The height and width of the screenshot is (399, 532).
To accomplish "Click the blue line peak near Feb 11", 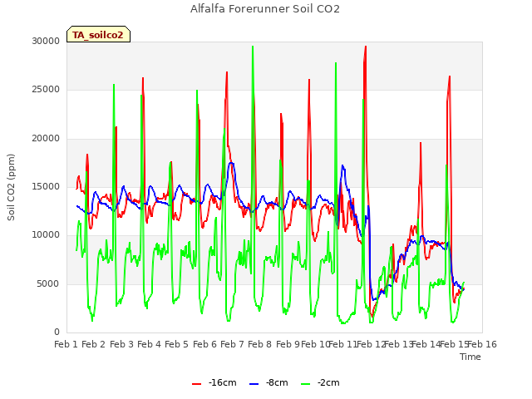I will [x=342, y=165].
